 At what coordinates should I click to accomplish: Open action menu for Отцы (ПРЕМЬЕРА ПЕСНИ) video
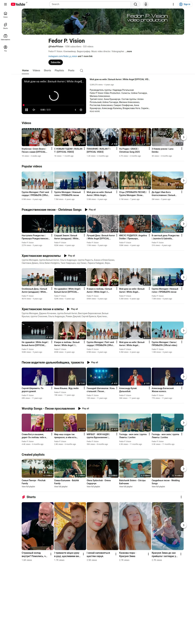pos(149,192)
